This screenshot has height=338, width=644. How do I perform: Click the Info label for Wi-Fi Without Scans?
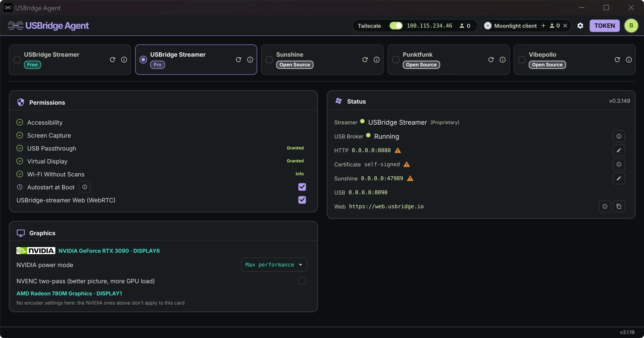tap(299, 174)
